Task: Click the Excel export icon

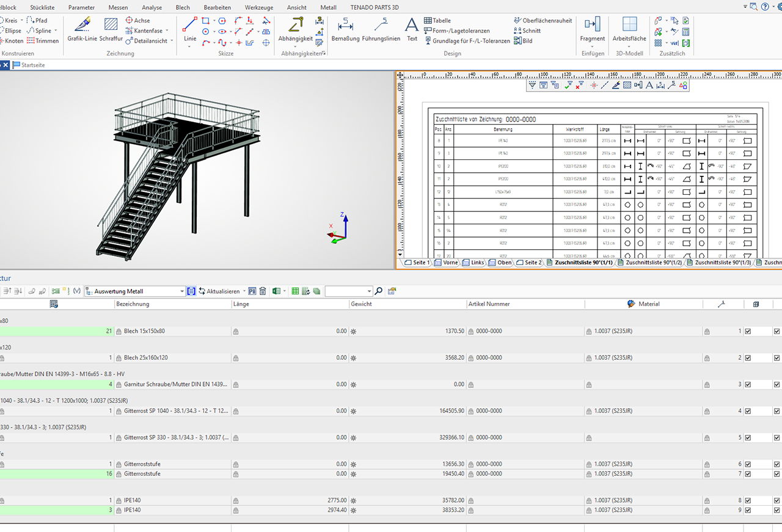Action: click(276, 291)
